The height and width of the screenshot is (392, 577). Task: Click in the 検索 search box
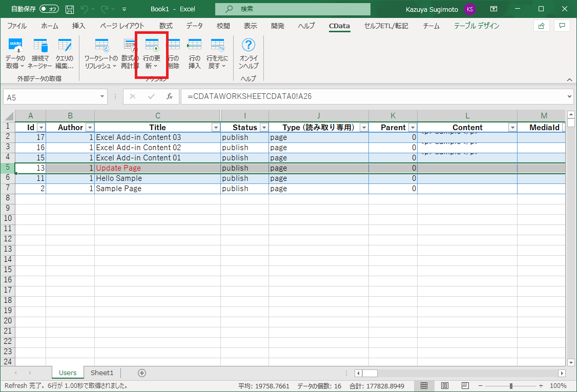(x=293, y=9)
